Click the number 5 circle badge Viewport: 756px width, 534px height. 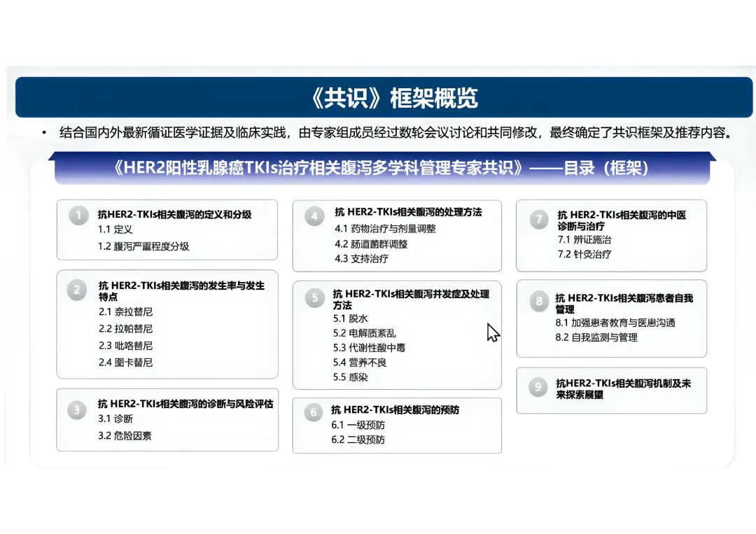pos(315,298)
